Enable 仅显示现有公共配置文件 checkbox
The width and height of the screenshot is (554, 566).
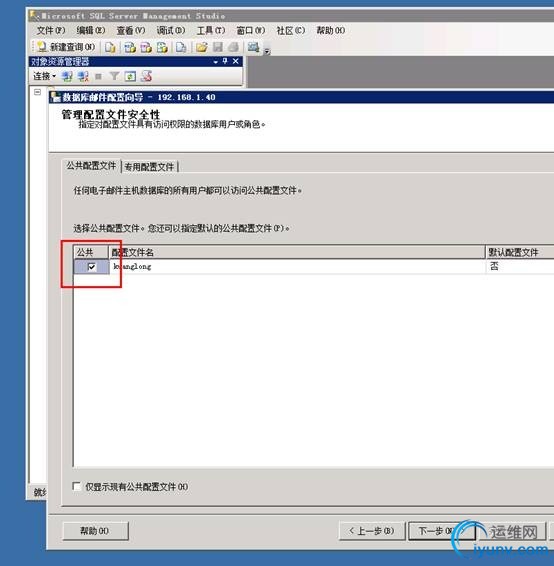pyautogui.click(x=77, y=486)
